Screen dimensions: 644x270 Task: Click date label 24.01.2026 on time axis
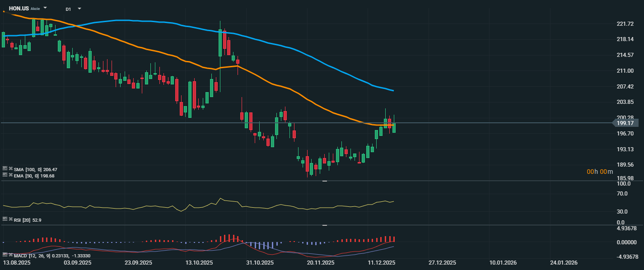(x=564, y=263)
